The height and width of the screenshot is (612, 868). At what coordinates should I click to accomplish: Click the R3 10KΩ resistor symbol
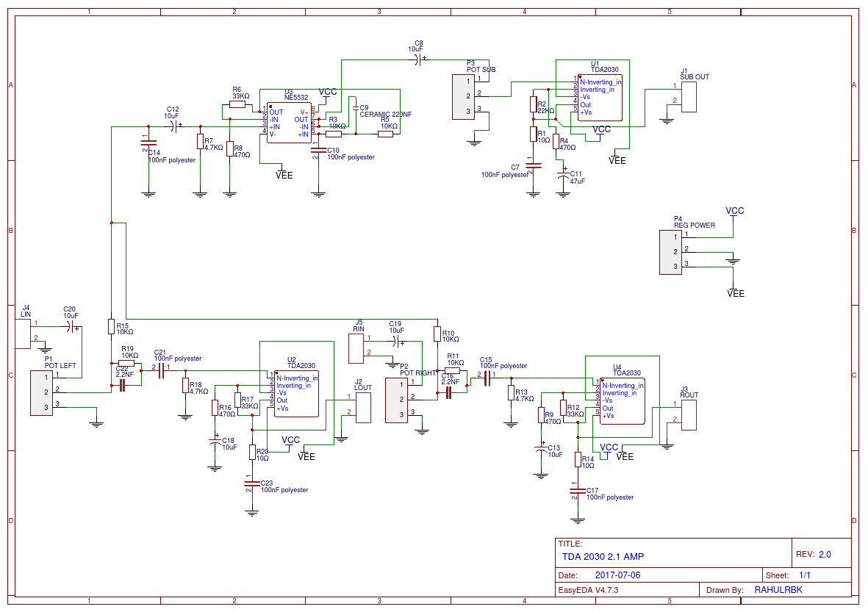click(x=333, y=134)
